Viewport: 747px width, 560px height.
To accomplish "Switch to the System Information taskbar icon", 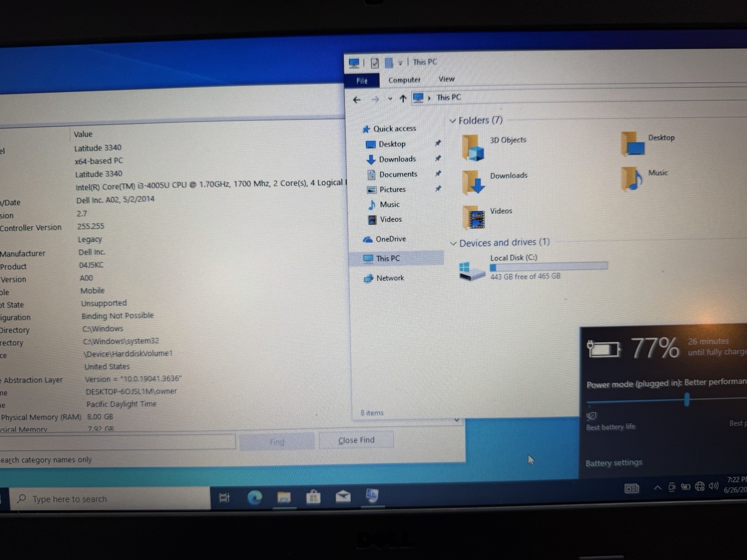I will 372,496.
